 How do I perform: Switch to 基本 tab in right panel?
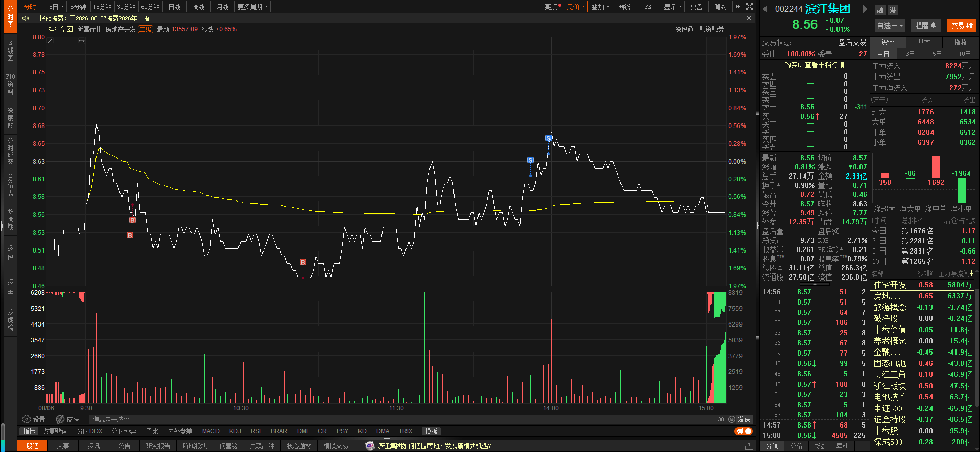[924, 42]
